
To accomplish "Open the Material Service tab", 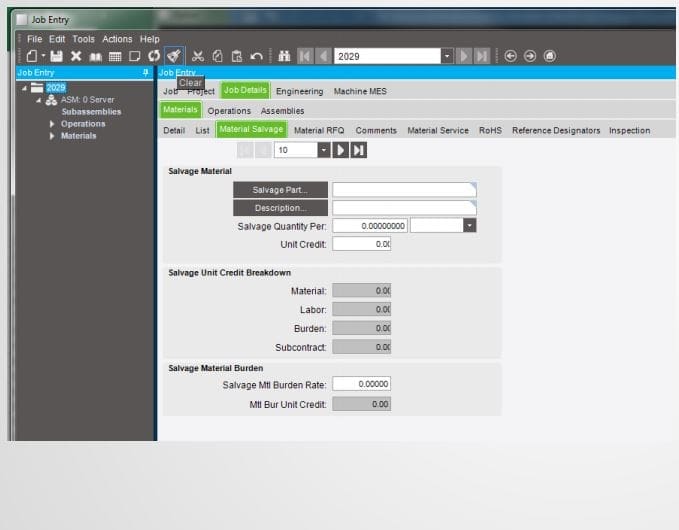I will pyautogui.click(x=438, y=130).
